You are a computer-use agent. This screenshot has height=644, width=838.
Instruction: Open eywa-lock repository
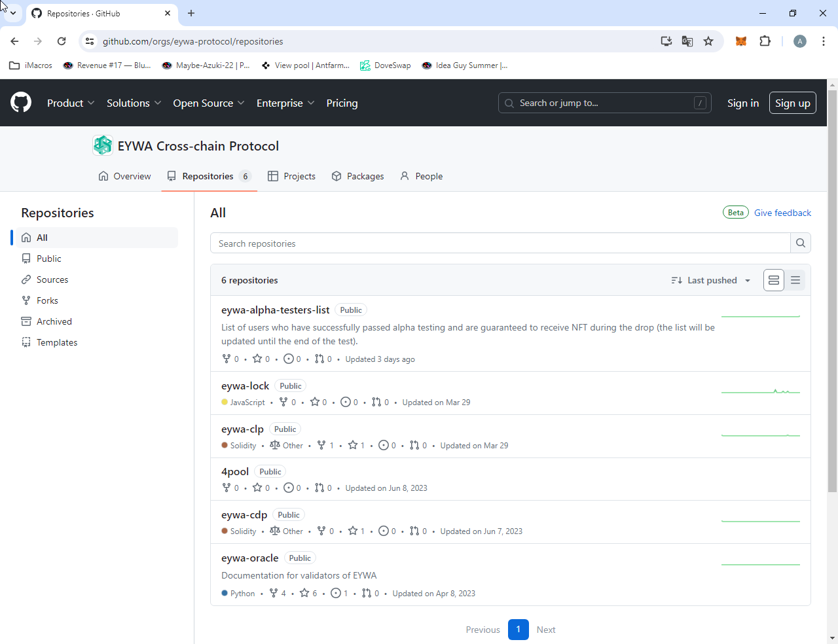pyautogui.click(x=245, y=385)
